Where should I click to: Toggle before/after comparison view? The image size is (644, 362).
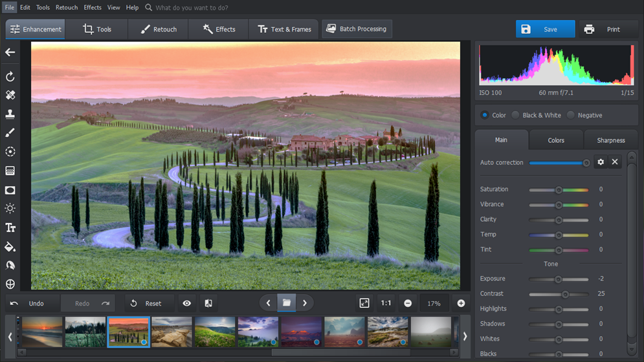coord(208,303)
